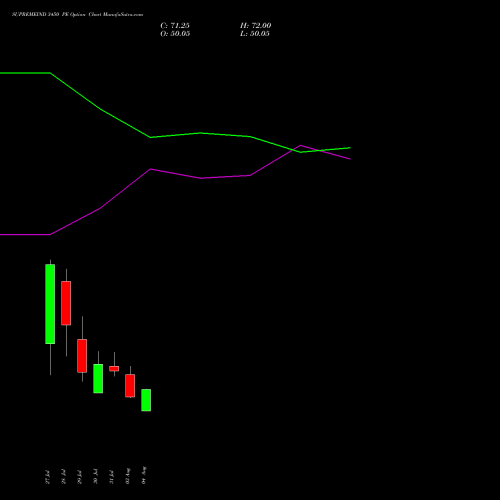Click the '04 Aug' date axis label
This screenshot has height=500, width=500.
(x=144, y=475)
